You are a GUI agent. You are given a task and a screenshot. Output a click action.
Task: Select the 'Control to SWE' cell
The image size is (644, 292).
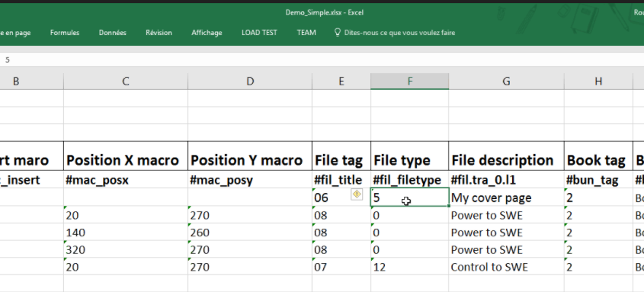point(506,267)
